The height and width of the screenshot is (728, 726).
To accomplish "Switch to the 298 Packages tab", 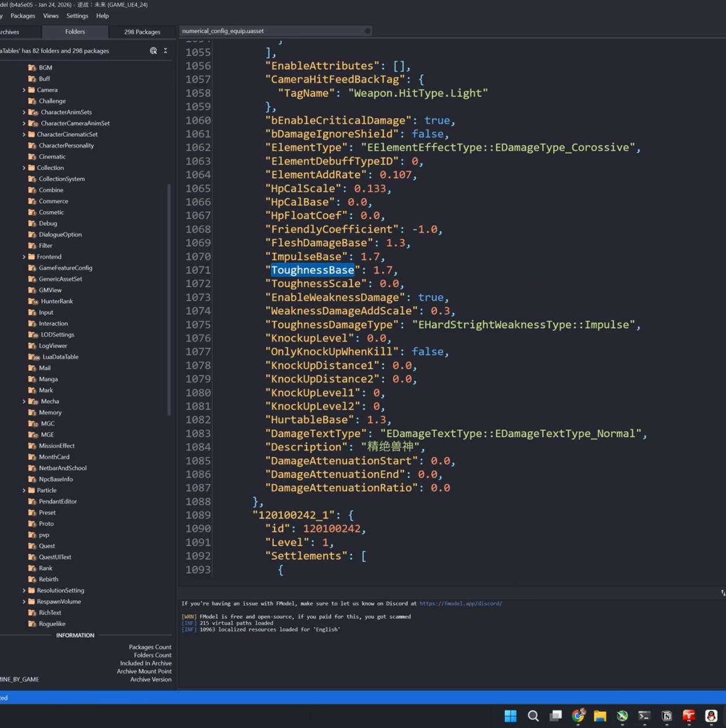I will coord(142,32).
